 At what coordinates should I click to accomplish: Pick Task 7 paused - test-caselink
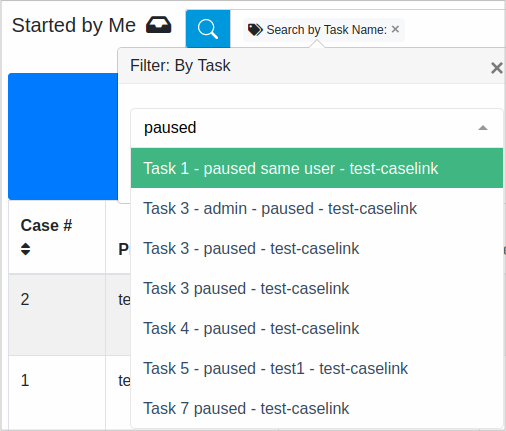tap(317, 408)
